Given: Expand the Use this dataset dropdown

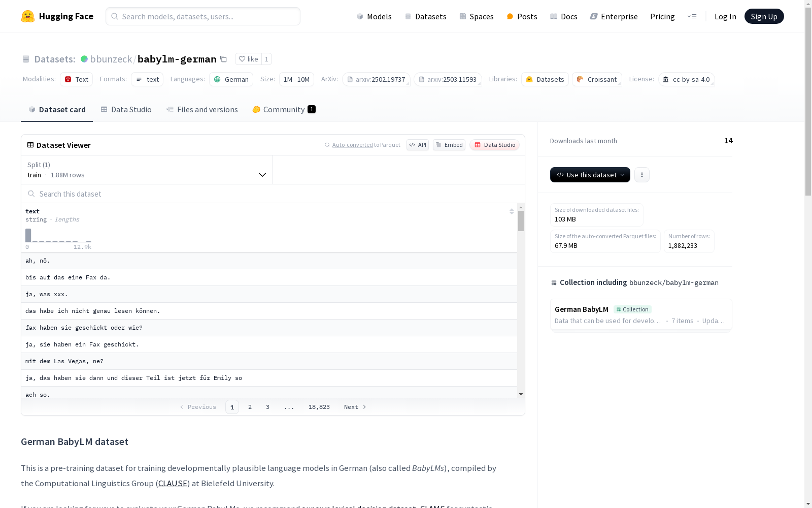Looking at the screenshot, I should (x=590, y=175).
